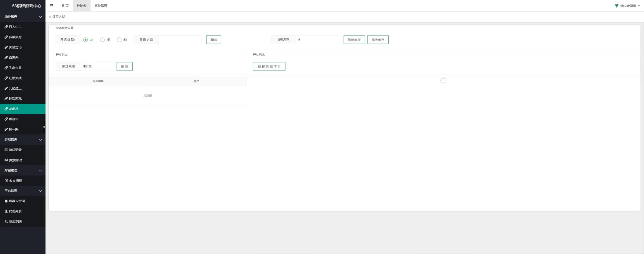Click the 收支明细 ledger icon
The width and height of the screenshot is (644, 254).
tap(6, 180)
